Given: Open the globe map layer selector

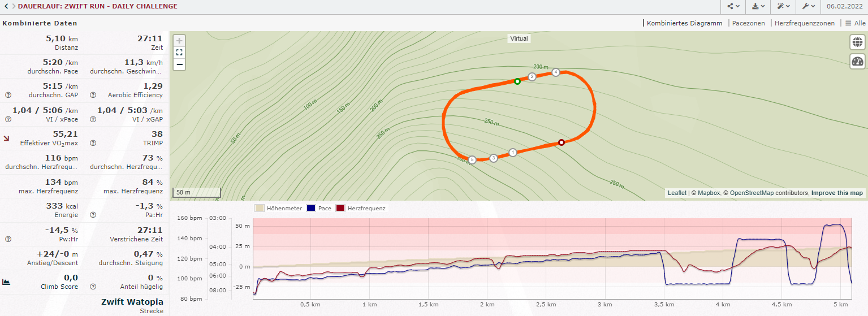Looking at the screenshot, I should point(857,42).
